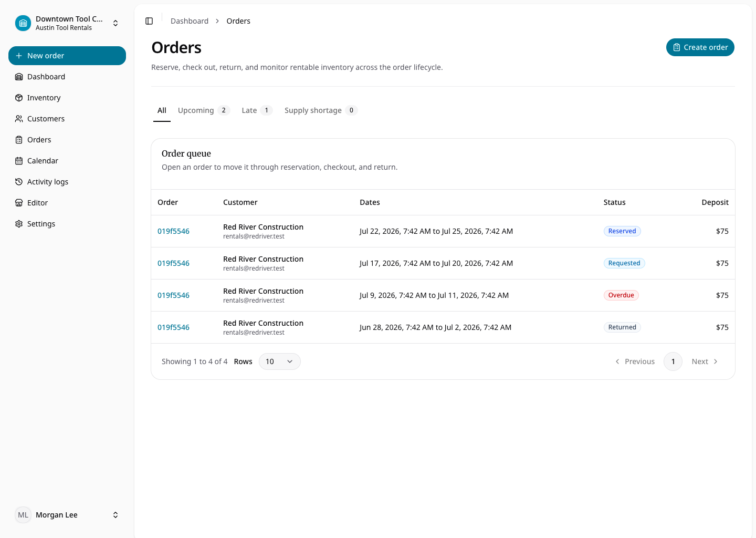The image size is (756, 538).
Task: Click the Activity logs history icon
Action: pyautogui.click(x=19, y=182)
